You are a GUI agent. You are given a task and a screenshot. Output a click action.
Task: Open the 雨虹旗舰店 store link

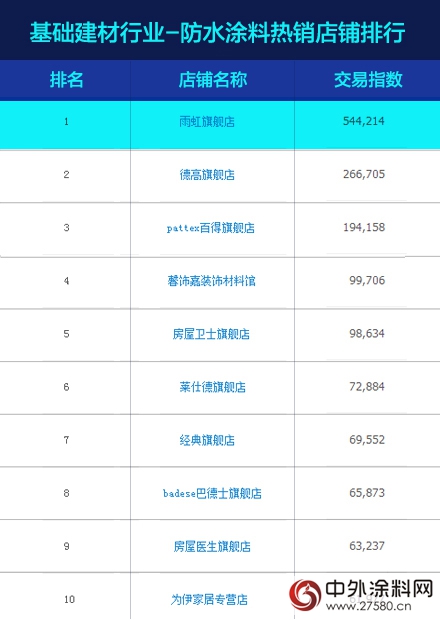tap(207, 121)
